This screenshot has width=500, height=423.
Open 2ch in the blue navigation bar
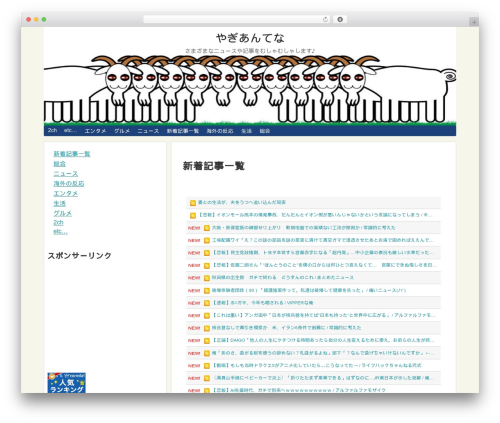(x=52, y=130)
